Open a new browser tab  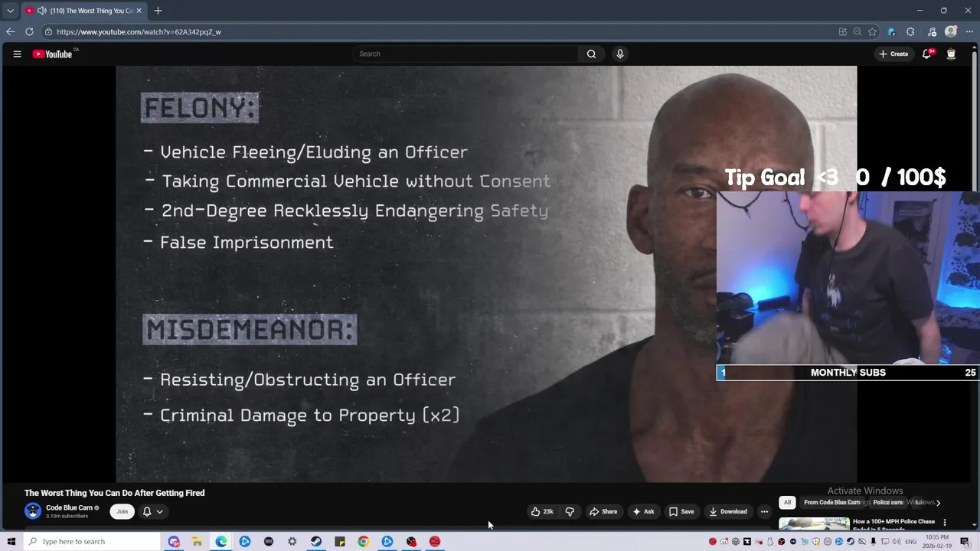click(x=158, y=11)
